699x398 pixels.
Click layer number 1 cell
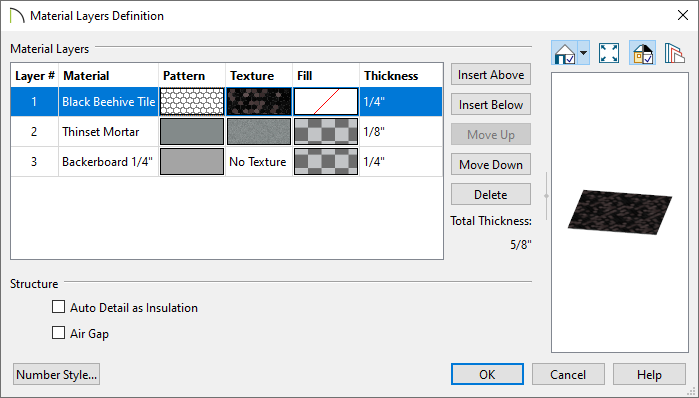tap(34, 102)
